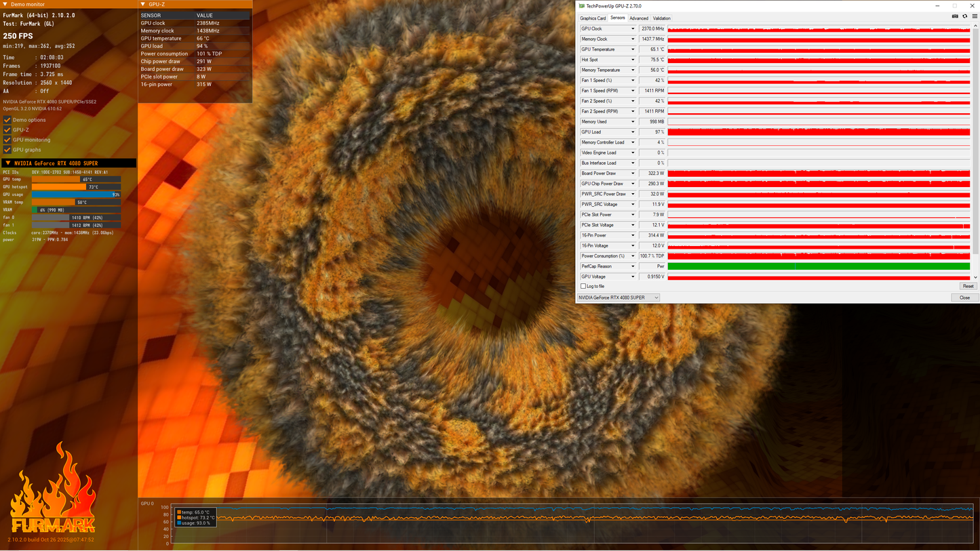The image size is (980, 551).
Task: Open the GPU Chip Power Draw dropdown
Action: pos(633,184)
